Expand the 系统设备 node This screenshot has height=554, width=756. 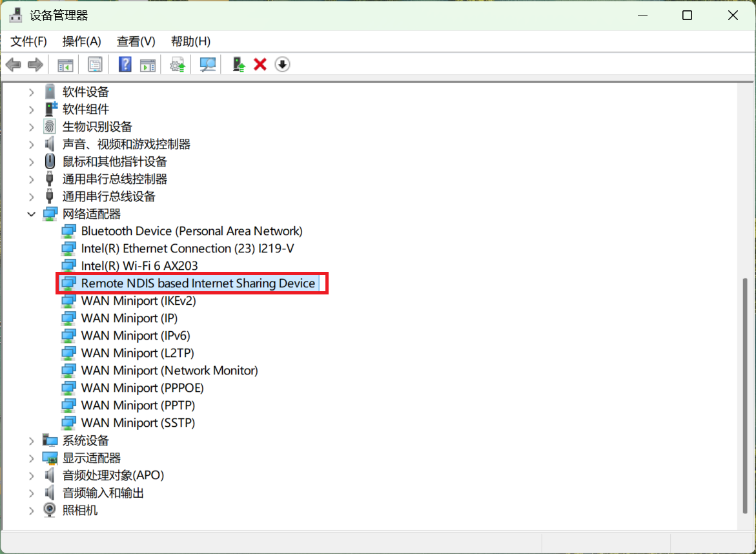[x=32, y=441]
